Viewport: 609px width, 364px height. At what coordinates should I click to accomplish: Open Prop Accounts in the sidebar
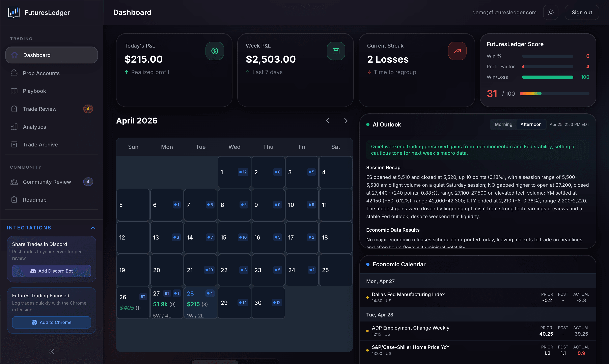tap(52, 73)
